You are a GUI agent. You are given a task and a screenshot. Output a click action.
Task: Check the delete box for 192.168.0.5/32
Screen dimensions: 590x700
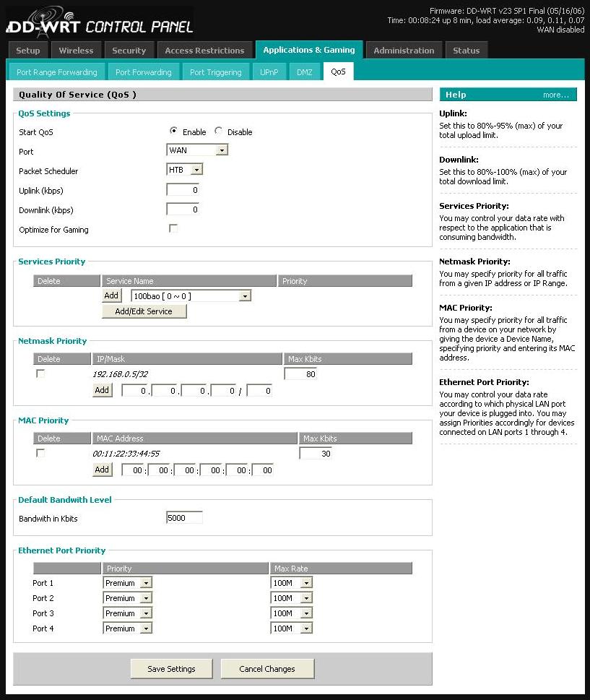(40, 373)
